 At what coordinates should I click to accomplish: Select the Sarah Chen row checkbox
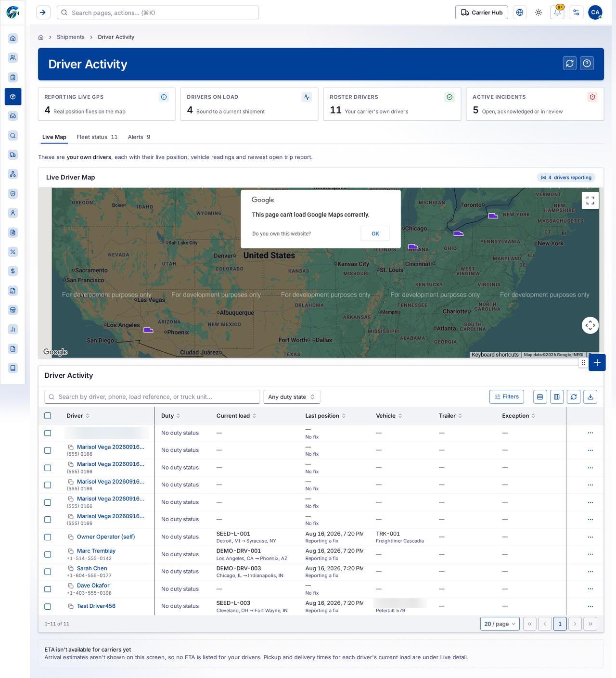tap(48, 572)
